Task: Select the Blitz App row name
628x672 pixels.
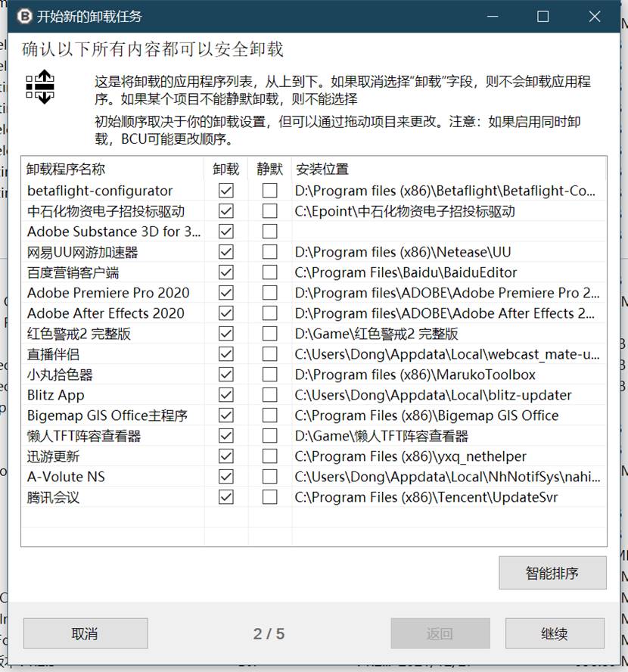Action: coord(56,395)
